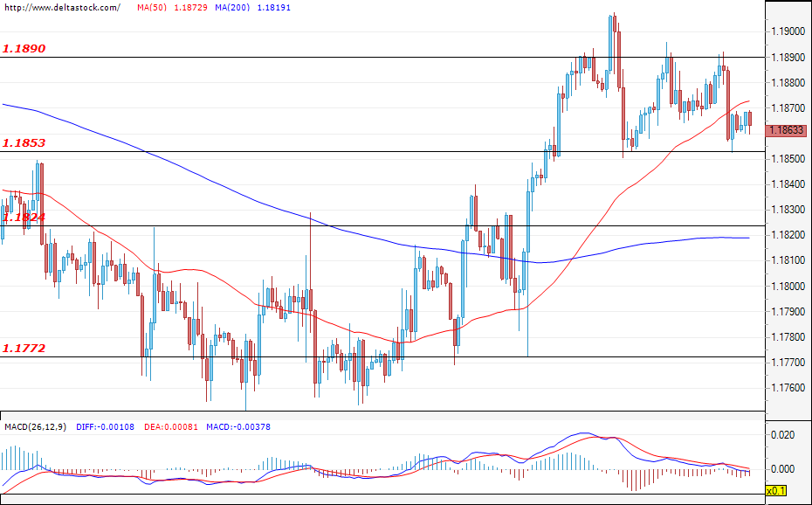Click the 1.17700 price axis label
This screenshot has width=812, height=505.
point(788,363)
